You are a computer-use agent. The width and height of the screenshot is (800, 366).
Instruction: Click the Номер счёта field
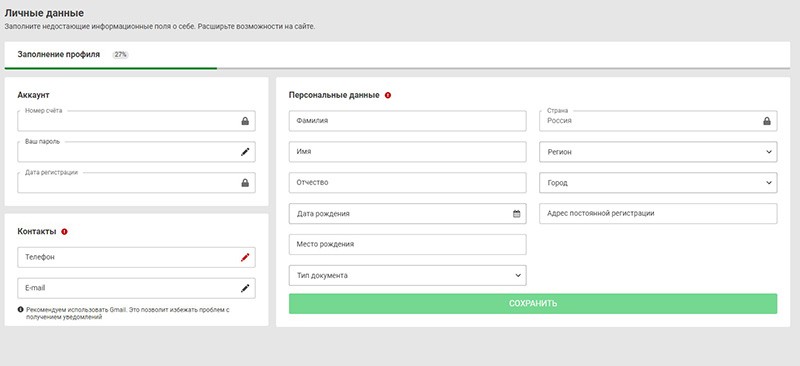pos(136,121)
